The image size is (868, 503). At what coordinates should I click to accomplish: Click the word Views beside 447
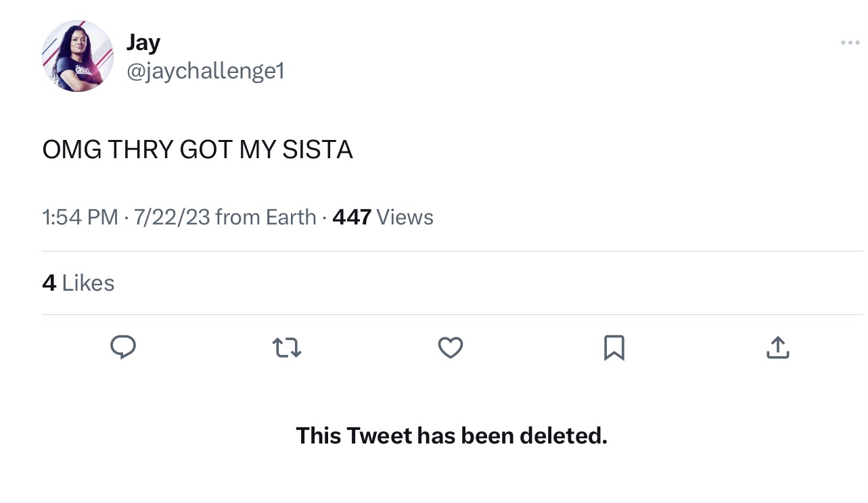tap(405, 217)
